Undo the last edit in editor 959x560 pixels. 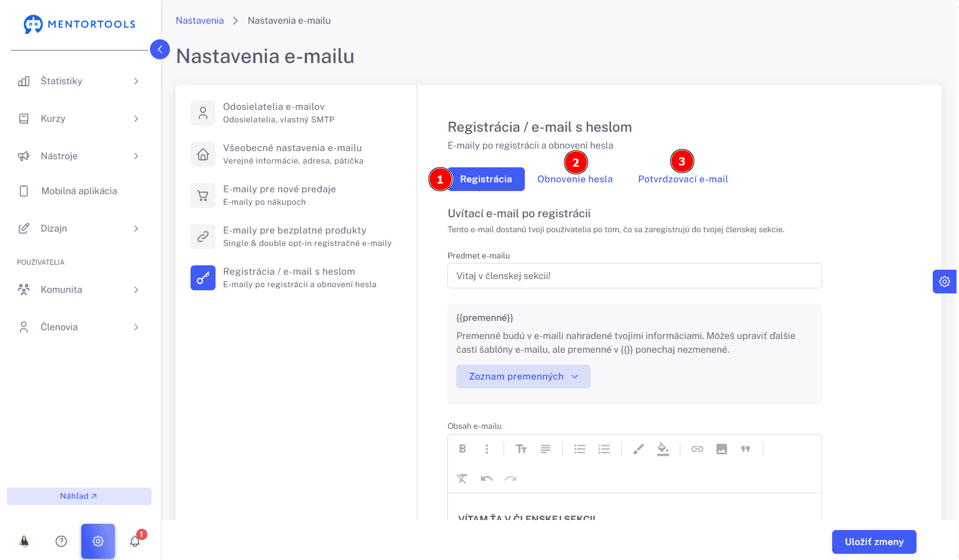pos(487,479)
